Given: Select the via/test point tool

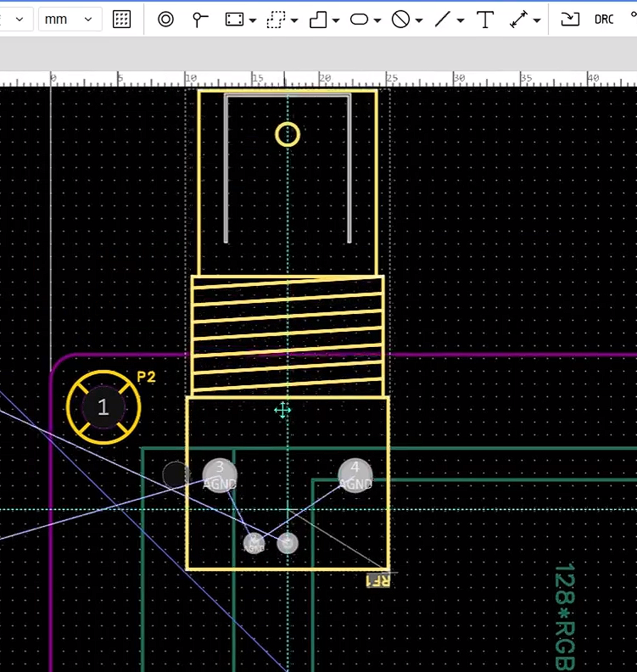Looking at the screenshot, I should tap(200, 20).
